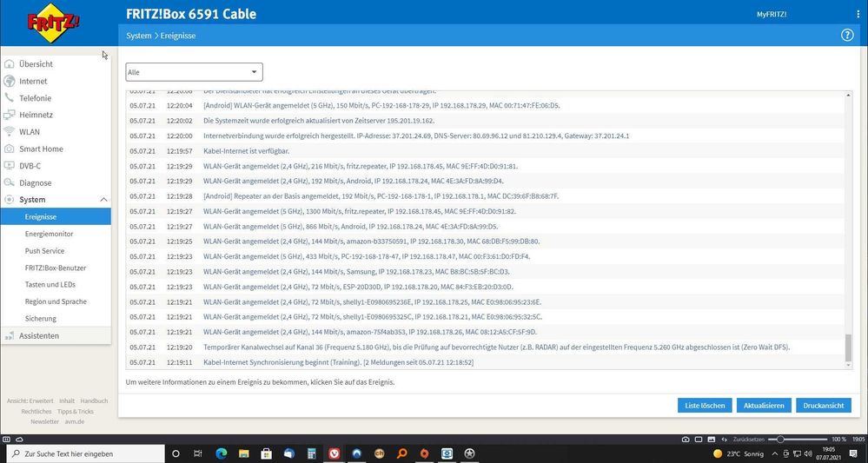Select Ereignisse submenu item

coord(56,217)
